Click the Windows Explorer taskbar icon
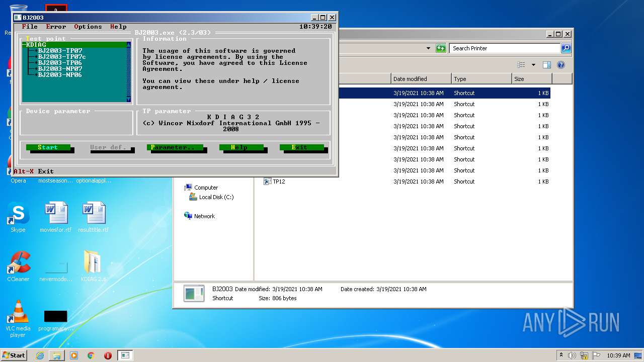This screenshot has width=644, height=362. (x=57, y=355)
